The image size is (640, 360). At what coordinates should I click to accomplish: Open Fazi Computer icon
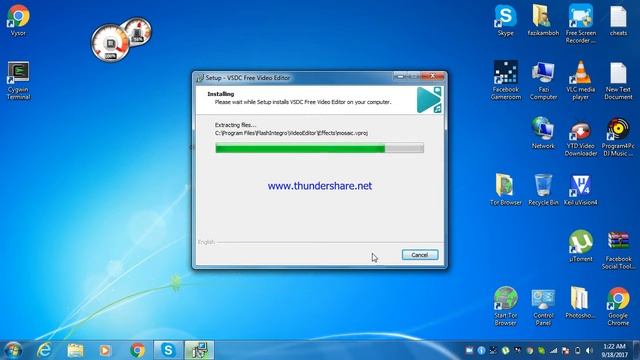click(x=543, y=80)
